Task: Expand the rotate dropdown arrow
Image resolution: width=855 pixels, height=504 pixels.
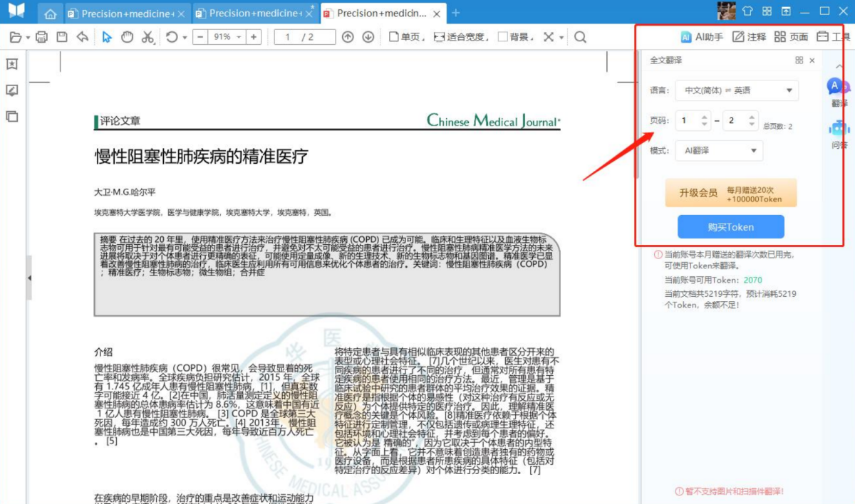Action: (184, 38)
